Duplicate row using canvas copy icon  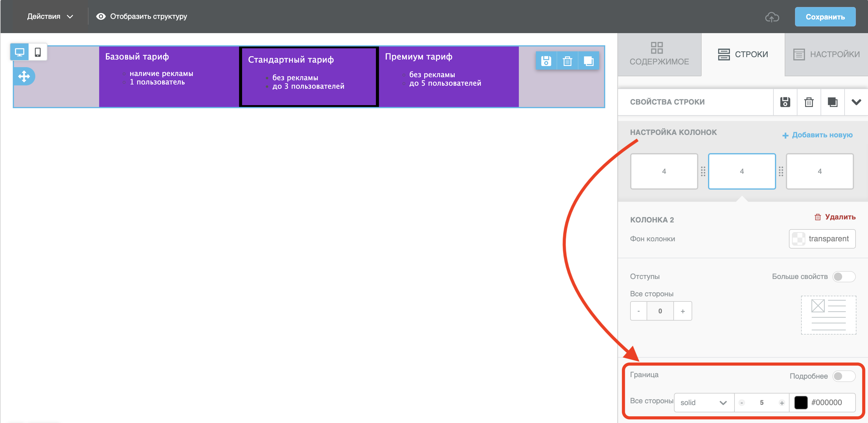(x=589, y=61)
